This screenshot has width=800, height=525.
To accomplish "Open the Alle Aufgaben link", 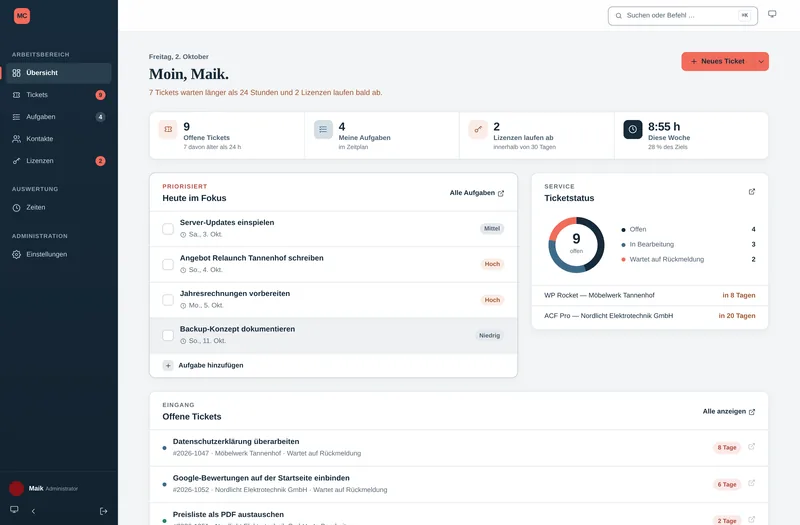I will [477, 193].
